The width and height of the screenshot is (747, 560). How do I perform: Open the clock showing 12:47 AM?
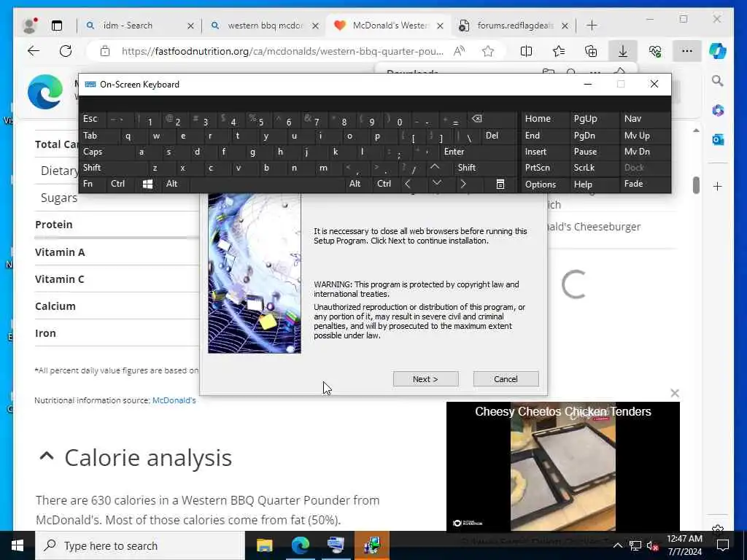coord(684,545)
